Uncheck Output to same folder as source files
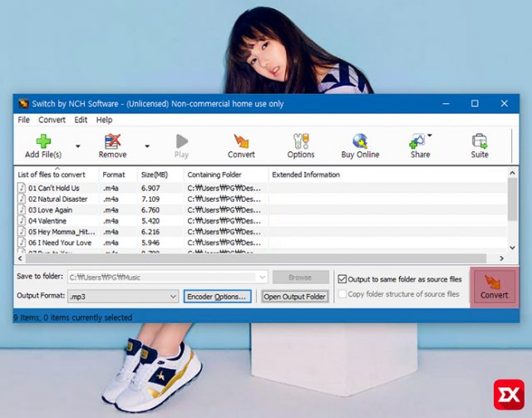Image resolution: width=532 pixels, height=418 pixels. point(342,279)
